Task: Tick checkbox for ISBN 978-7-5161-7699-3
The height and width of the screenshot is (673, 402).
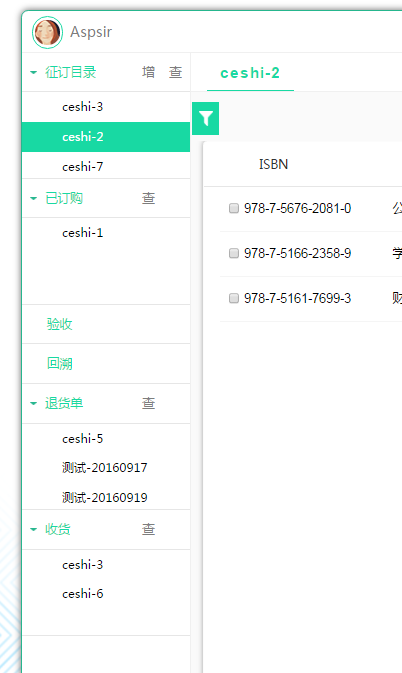Action: pos(234,298)
